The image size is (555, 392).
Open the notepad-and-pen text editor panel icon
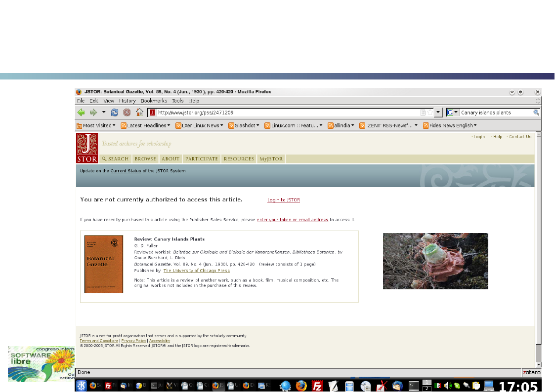pos(334,385)
